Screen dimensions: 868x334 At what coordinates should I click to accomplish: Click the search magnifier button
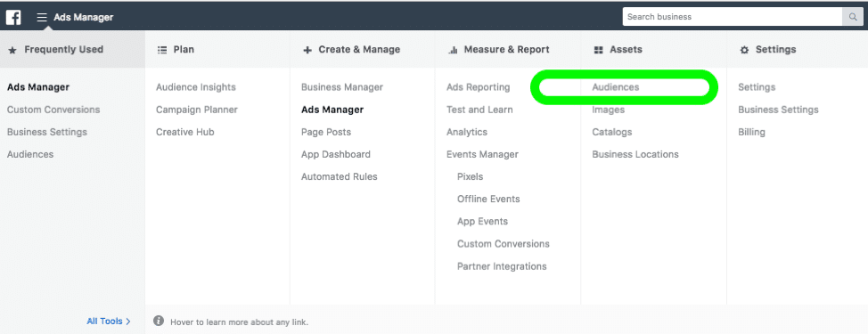point(853,17)
